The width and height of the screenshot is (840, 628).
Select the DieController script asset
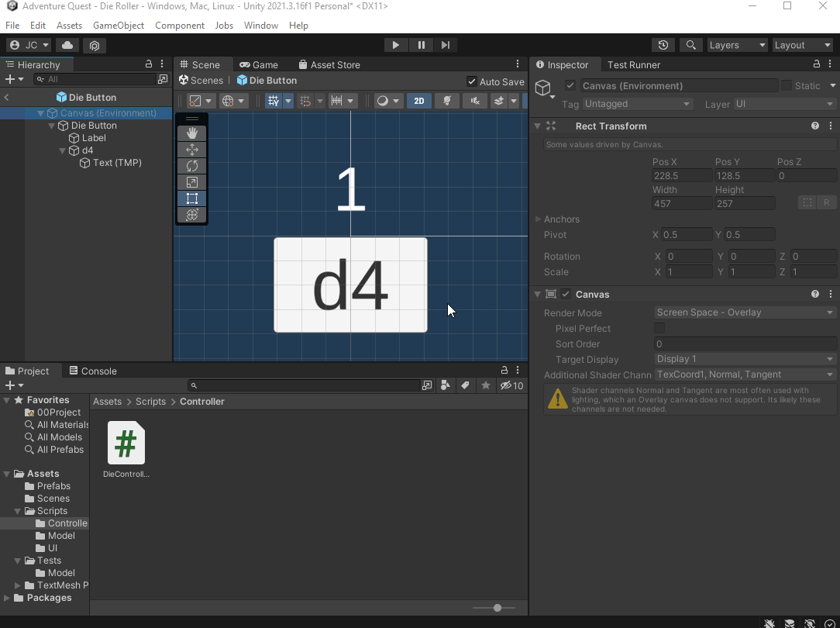(x=126, y=449)
